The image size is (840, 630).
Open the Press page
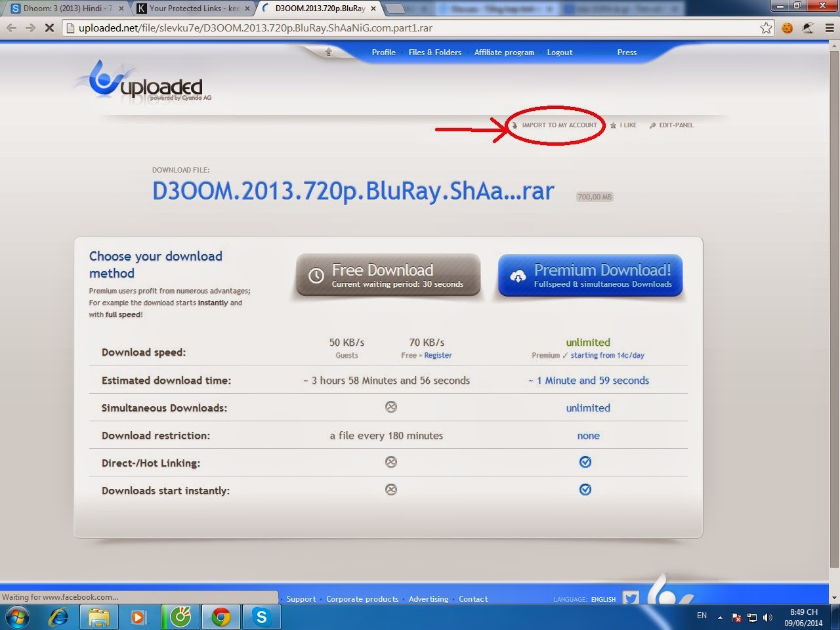(x=627, y=52)
